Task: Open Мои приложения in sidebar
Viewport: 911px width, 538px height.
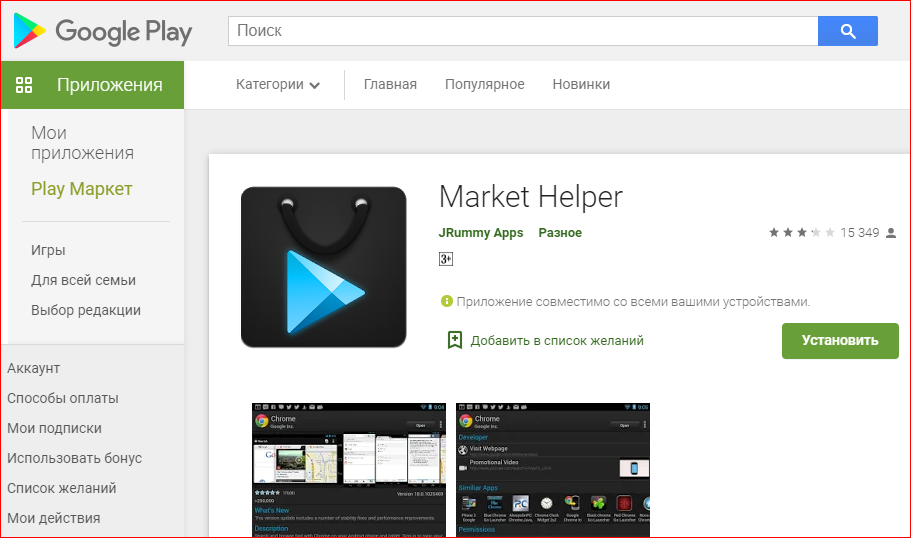Action: [x=83, y=143]
